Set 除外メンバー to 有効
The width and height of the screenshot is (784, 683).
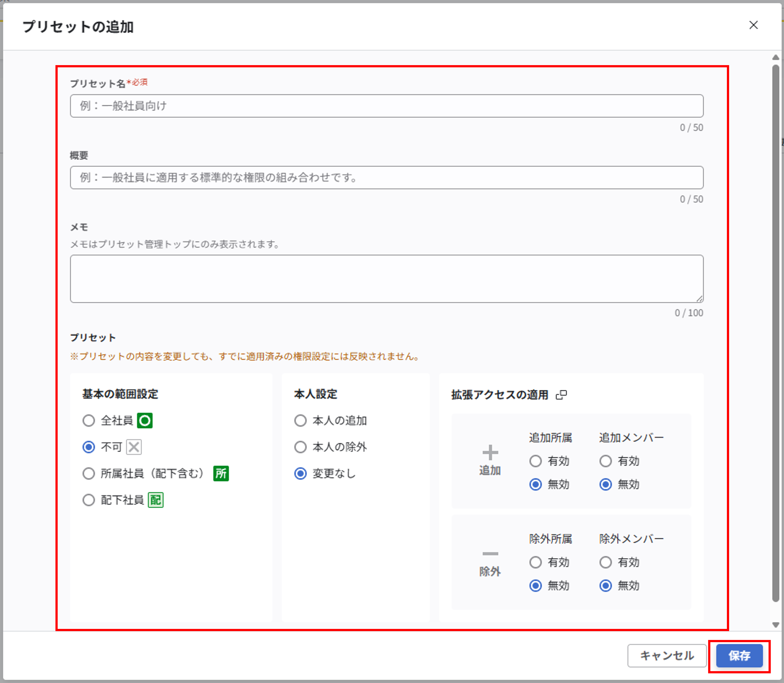606,562
